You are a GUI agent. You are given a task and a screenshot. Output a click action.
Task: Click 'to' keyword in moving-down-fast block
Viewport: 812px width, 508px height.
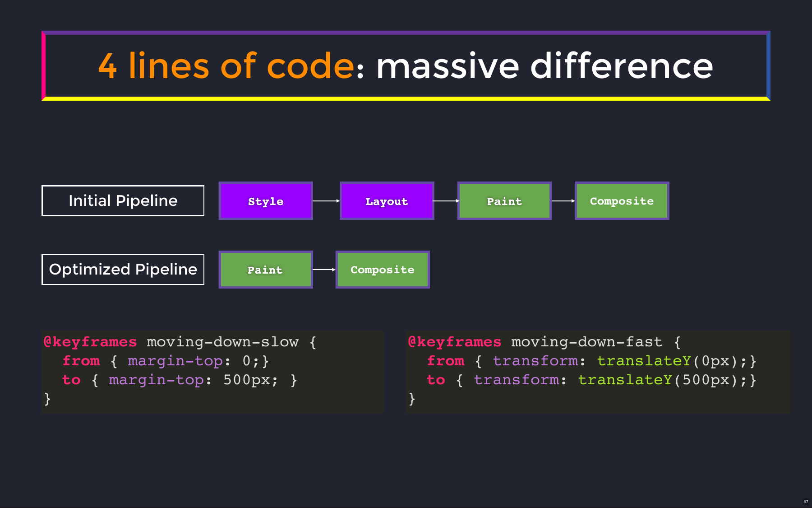(x=436, y=380)
